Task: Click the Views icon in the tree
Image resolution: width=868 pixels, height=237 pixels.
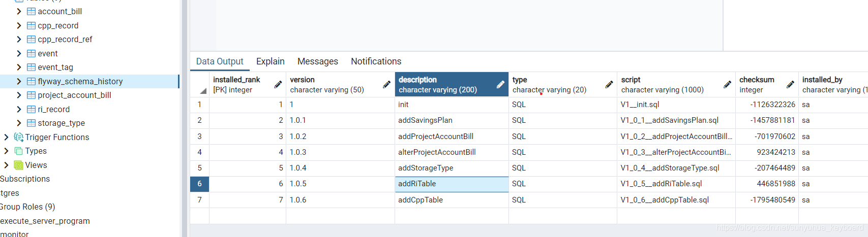Action: (19, 165)
